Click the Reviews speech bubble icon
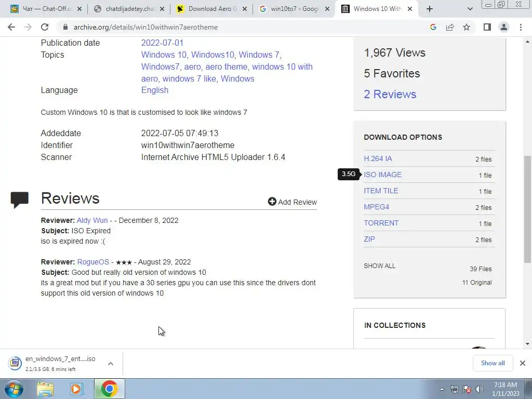Viewport: 532px width, 399px height. pos(20,199)
